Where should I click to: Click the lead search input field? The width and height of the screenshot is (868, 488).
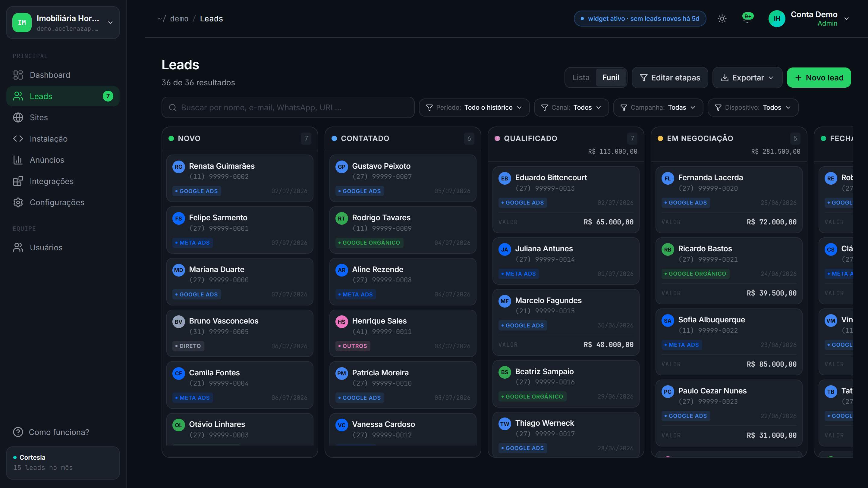click(288, 108)
